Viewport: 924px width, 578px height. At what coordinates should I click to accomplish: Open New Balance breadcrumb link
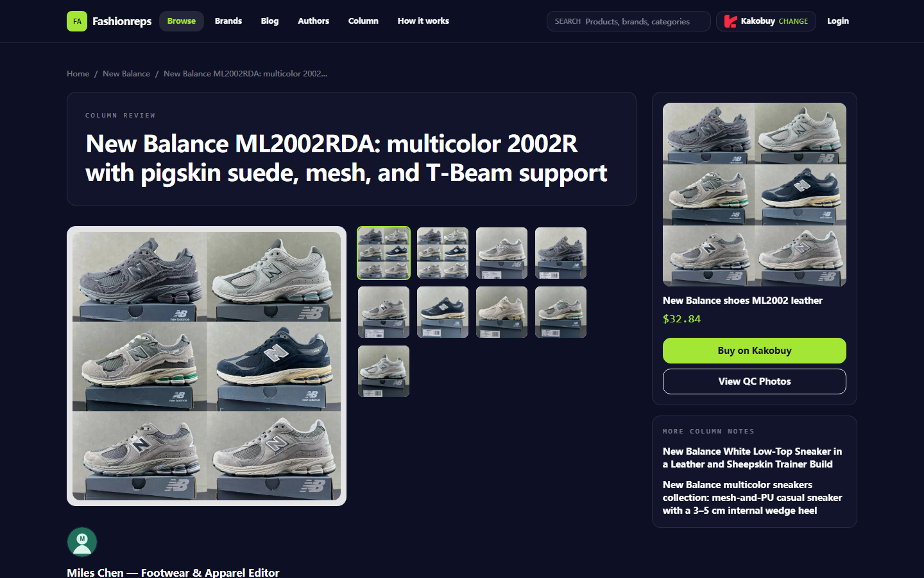click(x=126, y=74)
